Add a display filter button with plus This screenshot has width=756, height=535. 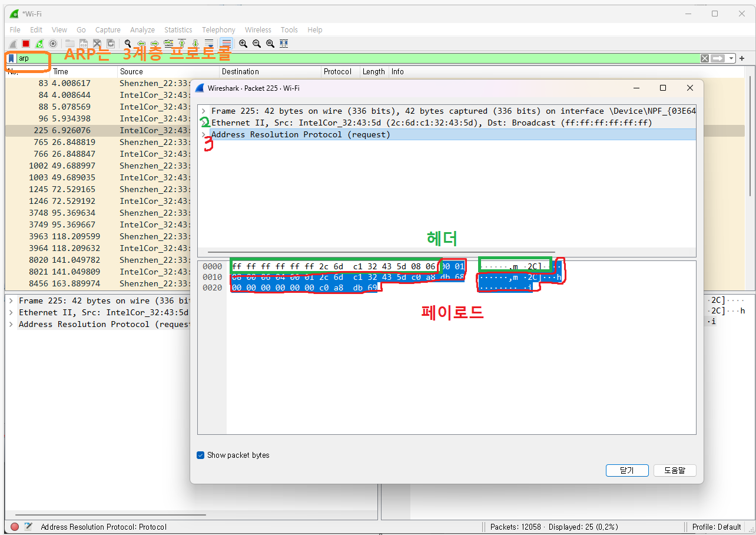pos(742,58)
